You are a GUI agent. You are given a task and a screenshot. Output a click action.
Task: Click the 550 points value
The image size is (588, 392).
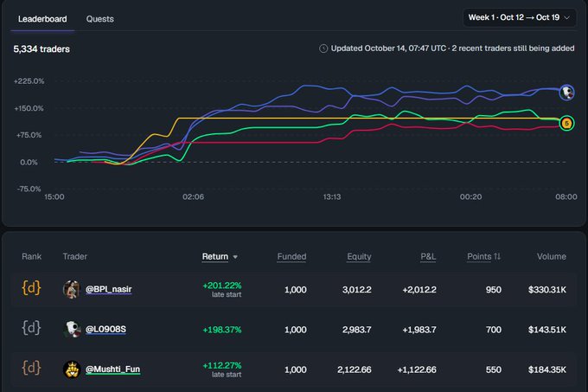(494, 370)
